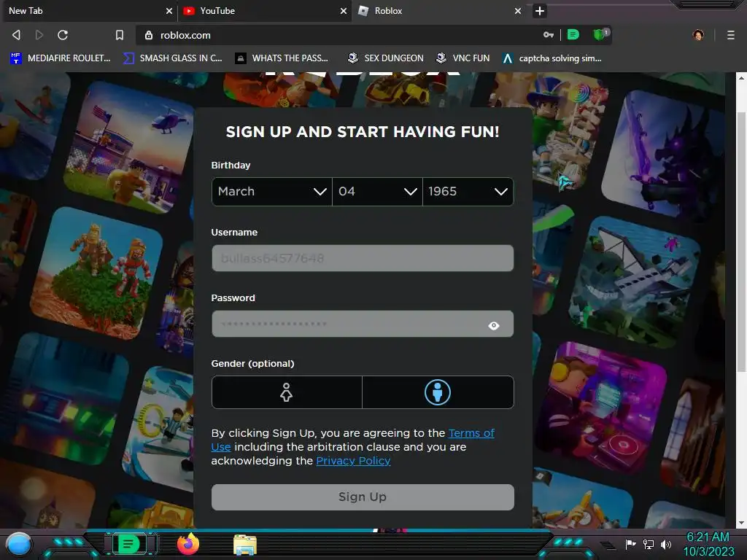The height and width of the screenshot is (560, 747).
Task: Open the green shield extension icon
Action: tap(600, 34)
